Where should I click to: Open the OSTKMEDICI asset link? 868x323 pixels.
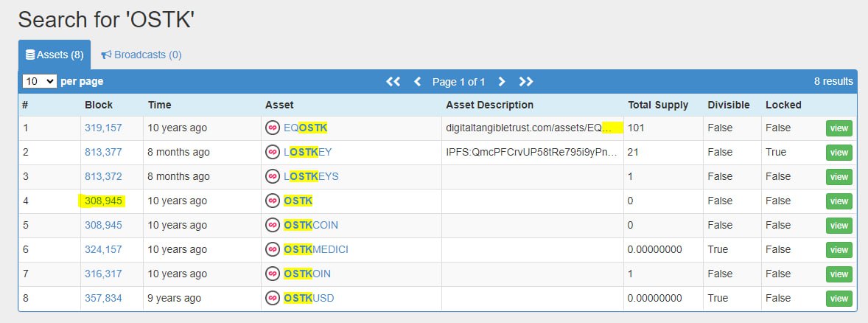tap(316, 250)
